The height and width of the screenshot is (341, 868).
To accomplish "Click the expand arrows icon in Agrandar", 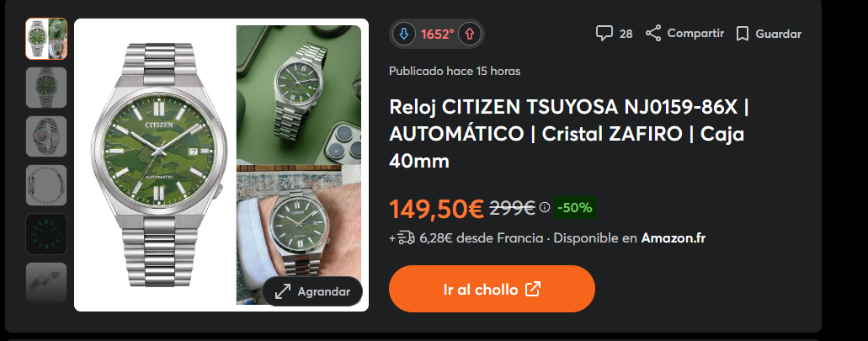I will click(x=283, y=291).
